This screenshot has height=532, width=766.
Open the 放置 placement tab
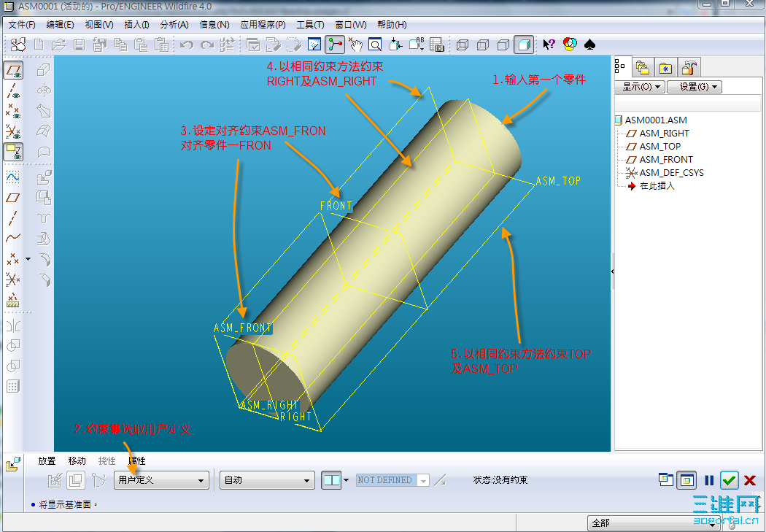(47, 460)
